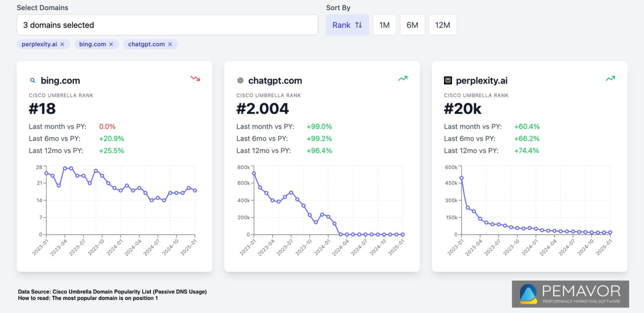644x313 pixels.
Task: Click the #2.004 rank value
Action: (x=262, y=109)
